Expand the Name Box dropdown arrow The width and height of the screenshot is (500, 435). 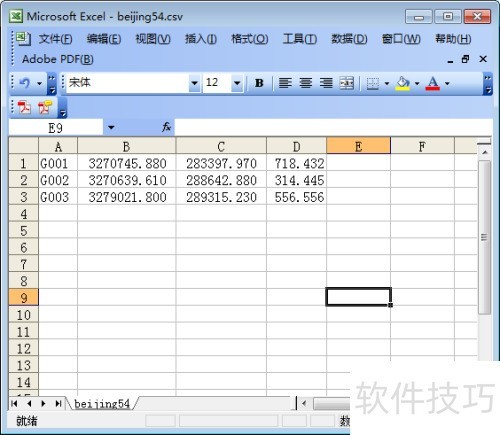[111, 127]
